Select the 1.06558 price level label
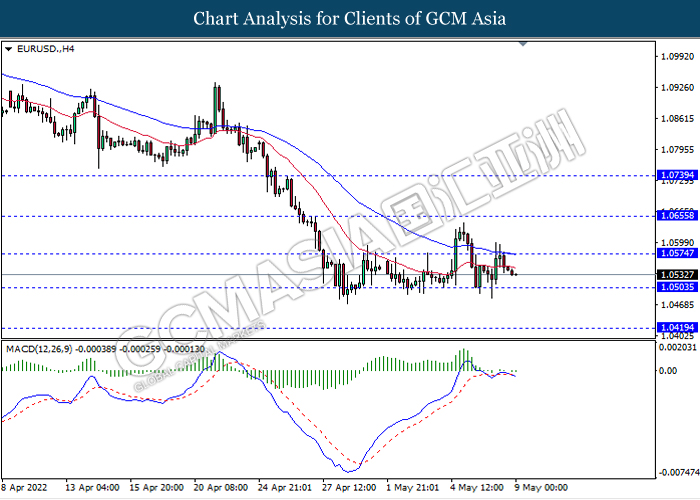This screenshot has height=500, width=700. (677, 216)
